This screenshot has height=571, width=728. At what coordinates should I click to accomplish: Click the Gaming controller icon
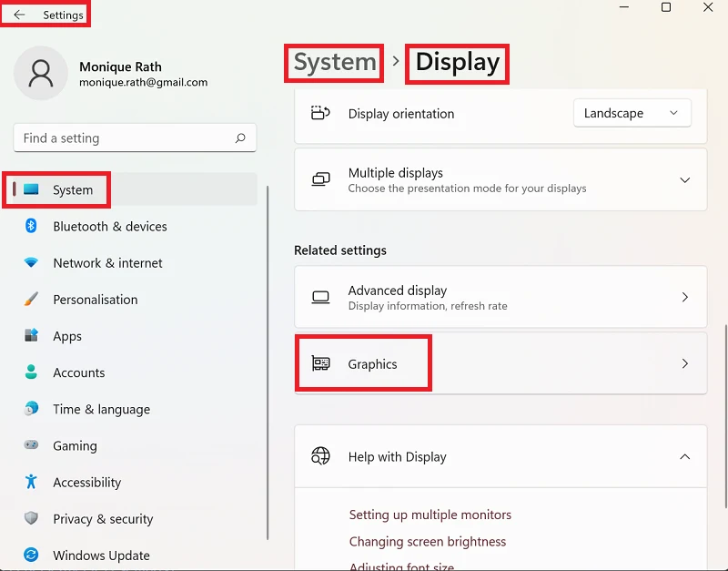coord(31,445)
